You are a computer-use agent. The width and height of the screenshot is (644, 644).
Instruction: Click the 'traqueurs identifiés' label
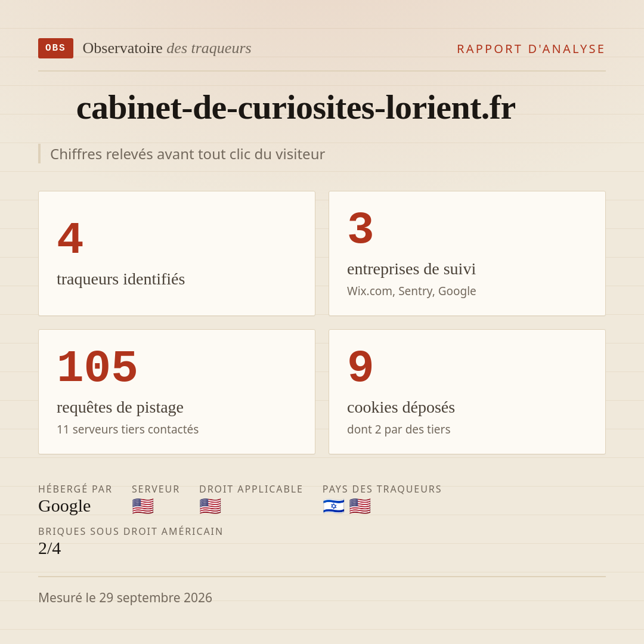click(120, 279)
